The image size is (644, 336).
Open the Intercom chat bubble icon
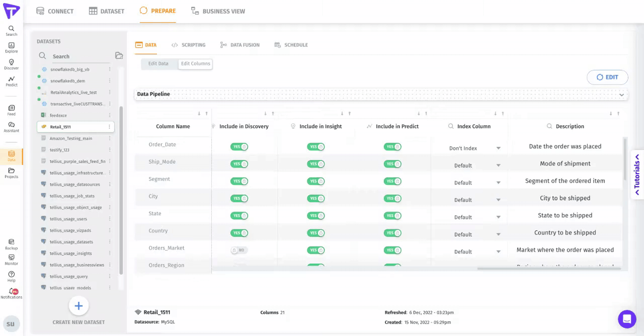click(626, 319)
